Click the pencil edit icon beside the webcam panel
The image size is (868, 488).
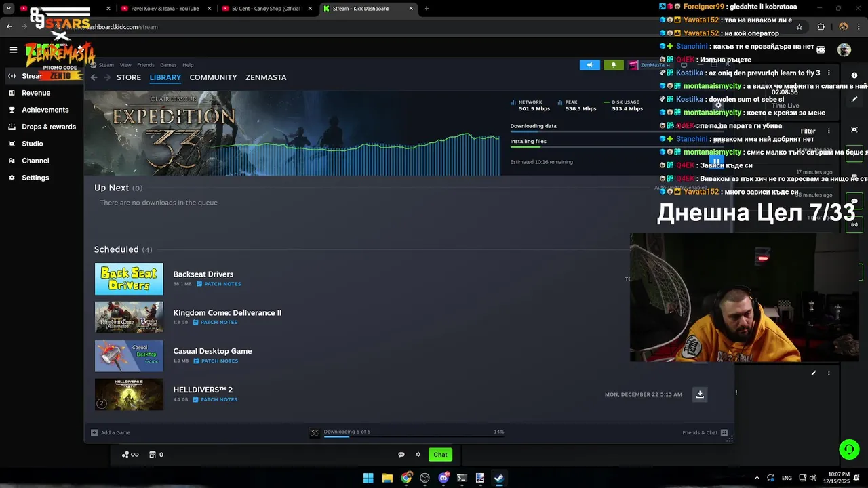pyautogui.click(x=814, y=373)
